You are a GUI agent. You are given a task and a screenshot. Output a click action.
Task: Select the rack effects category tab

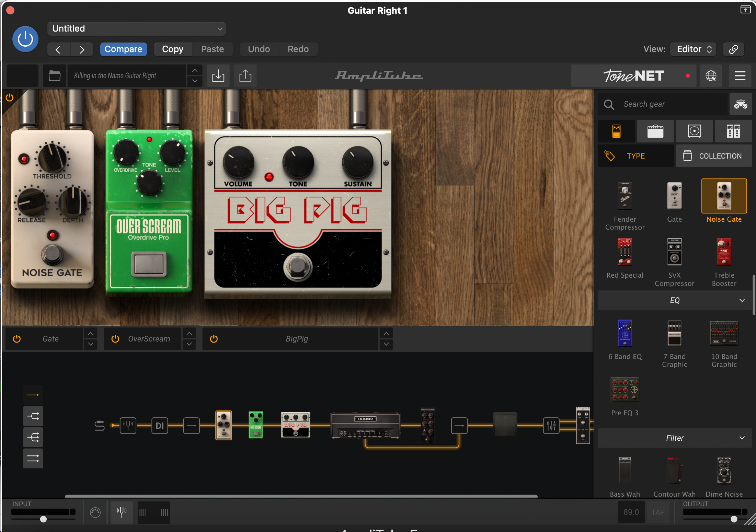(733, 131)
